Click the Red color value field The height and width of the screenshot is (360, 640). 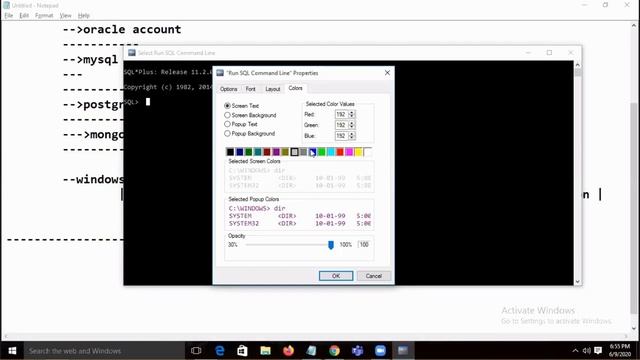(341, 114)
